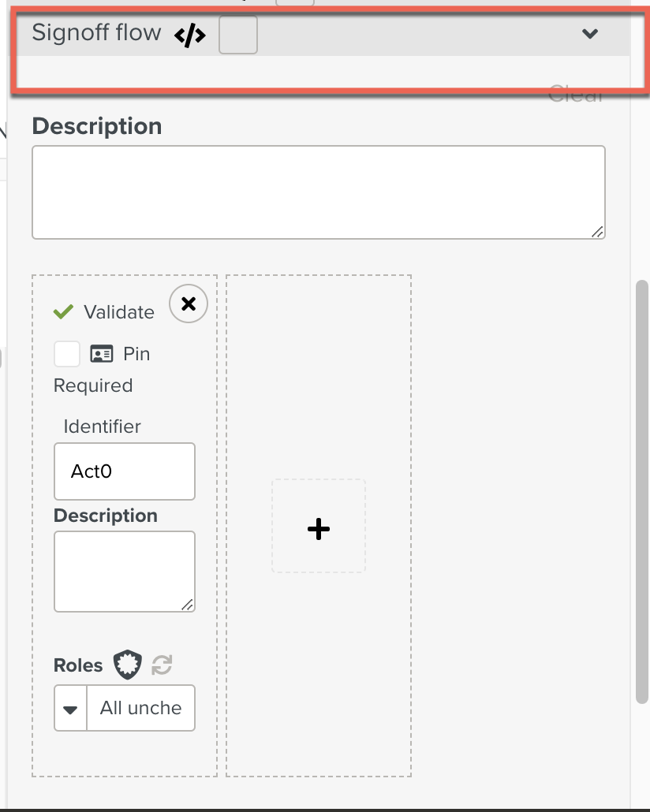Click the action Description resize handle

(187, 604)
